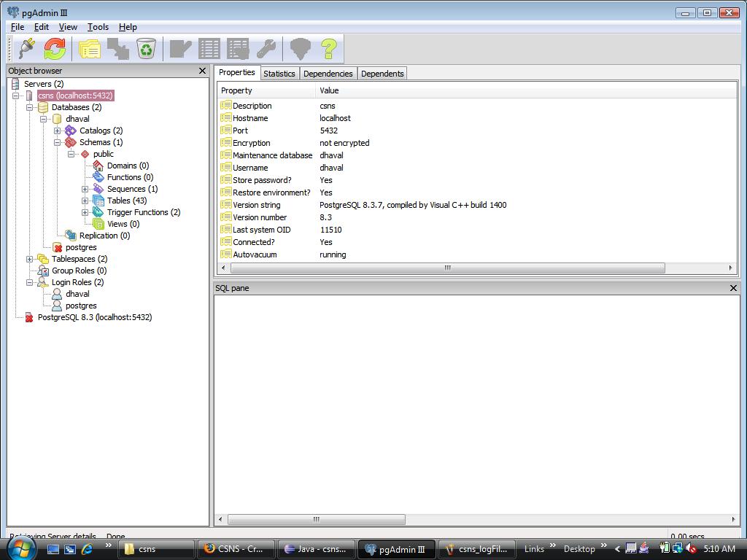This screenshot has height=560, width=747.
Task: Expand the Tables (43) node
Action: coord(85,201)
